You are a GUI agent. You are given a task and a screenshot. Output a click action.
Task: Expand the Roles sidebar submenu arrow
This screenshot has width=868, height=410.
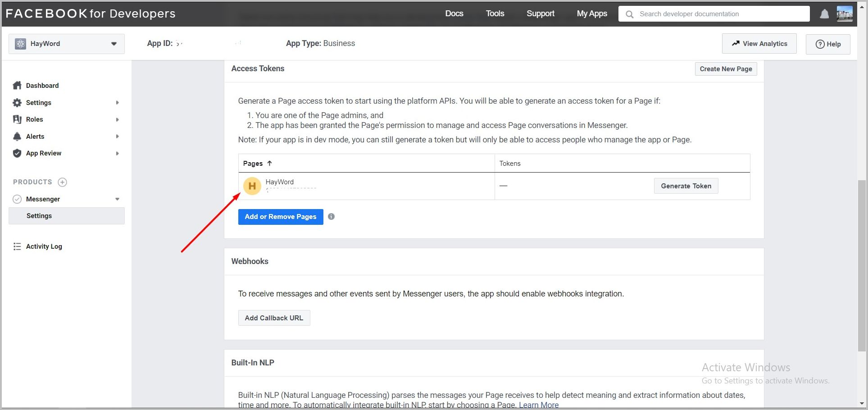pyautogui.click(x=117, y=119)
